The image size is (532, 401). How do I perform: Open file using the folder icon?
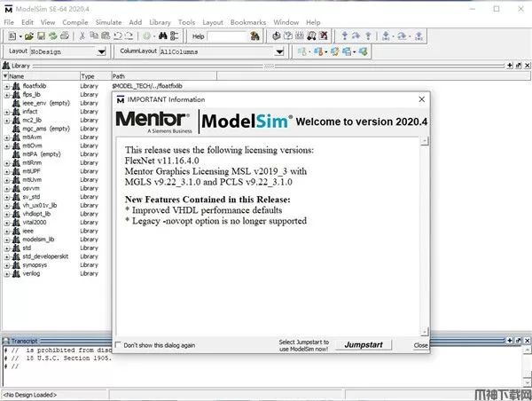coord(29,35)
